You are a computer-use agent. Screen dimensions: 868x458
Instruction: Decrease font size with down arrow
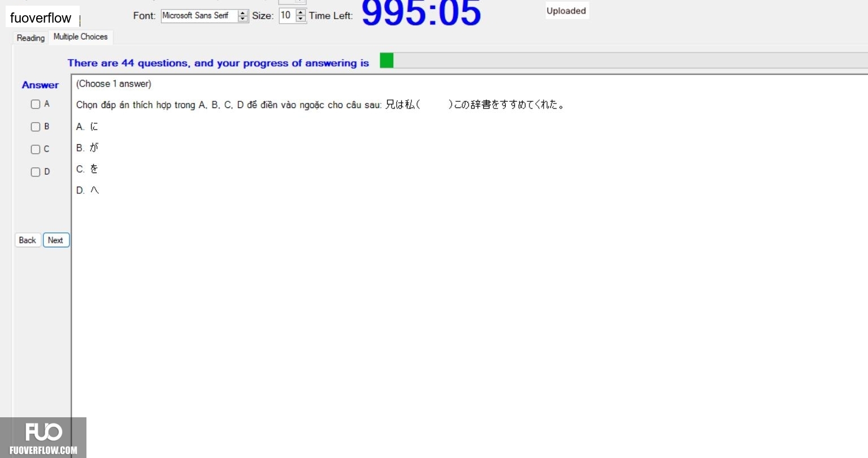[x=301, y=19]
